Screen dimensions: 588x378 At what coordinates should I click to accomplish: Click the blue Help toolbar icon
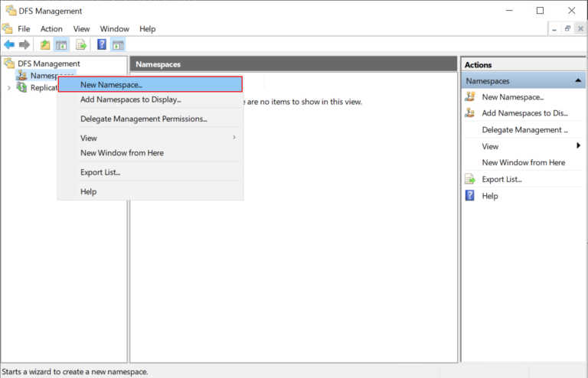click(x=102, y=45)
